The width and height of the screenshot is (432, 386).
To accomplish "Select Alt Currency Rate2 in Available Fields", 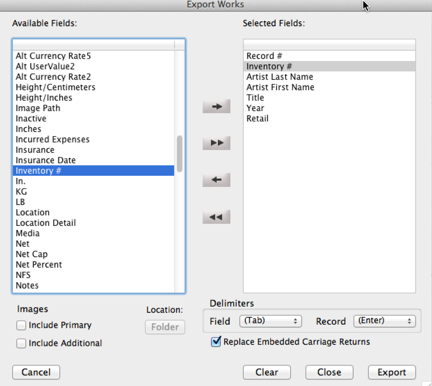I will click(93, 77).
